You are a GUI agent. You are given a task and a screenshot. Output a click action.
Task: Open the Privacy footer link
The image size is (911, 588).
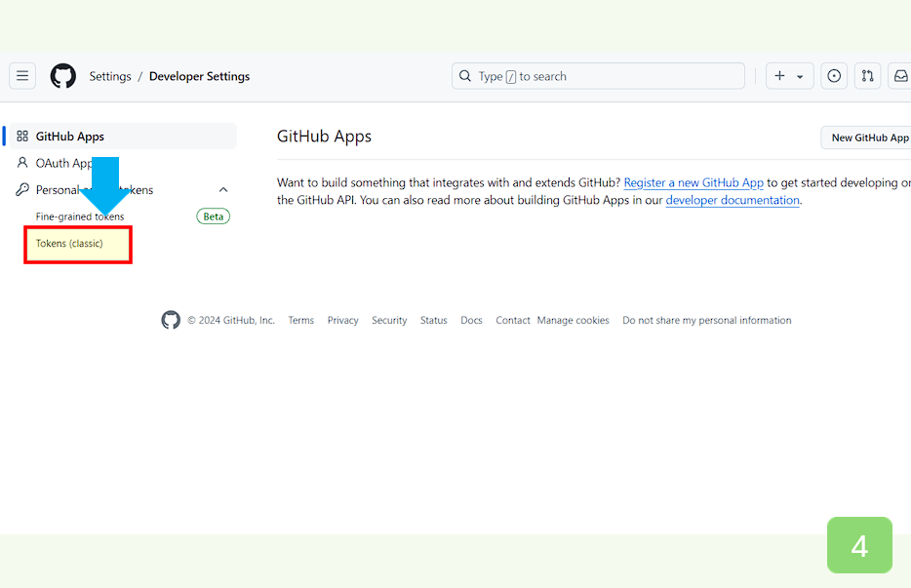pyautogui.click(x=342, y=320)
